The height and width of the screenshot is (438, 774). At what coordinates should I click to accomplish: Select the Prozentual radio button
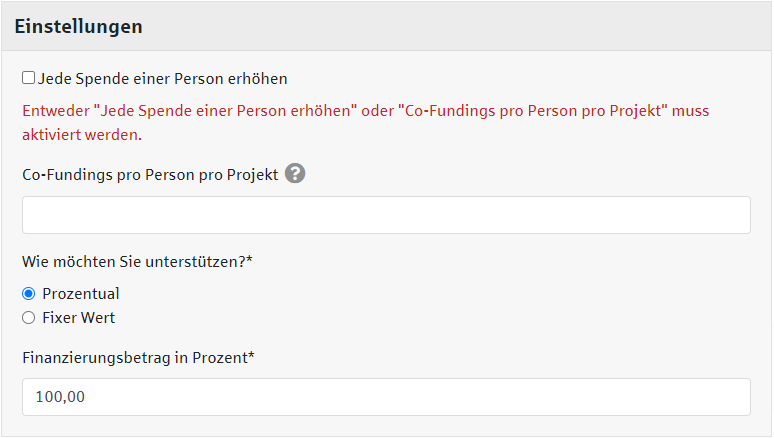click(28, 294)
